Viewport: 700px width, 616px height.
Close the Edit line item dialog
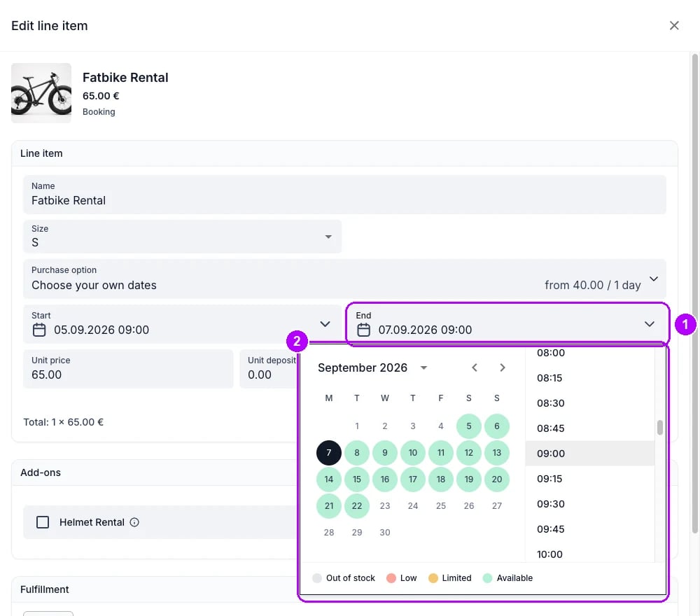[x=673, y=25]
